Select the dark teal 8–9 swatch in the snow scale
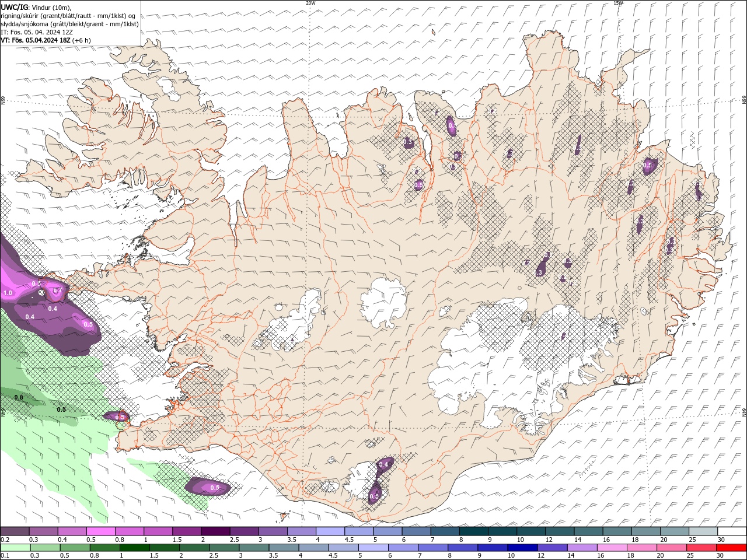This screenshot has height=560, width=747. point(473,531)
